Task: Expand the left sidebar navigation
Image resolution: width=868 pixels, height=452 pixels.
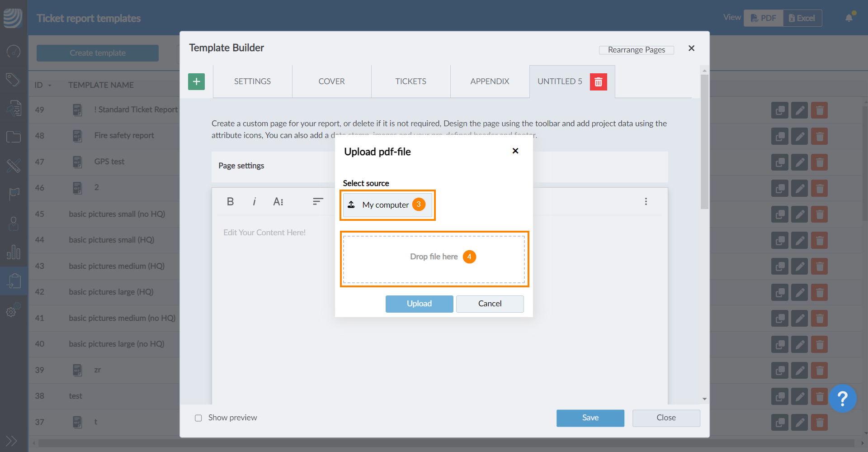Action: coord(11,440)
